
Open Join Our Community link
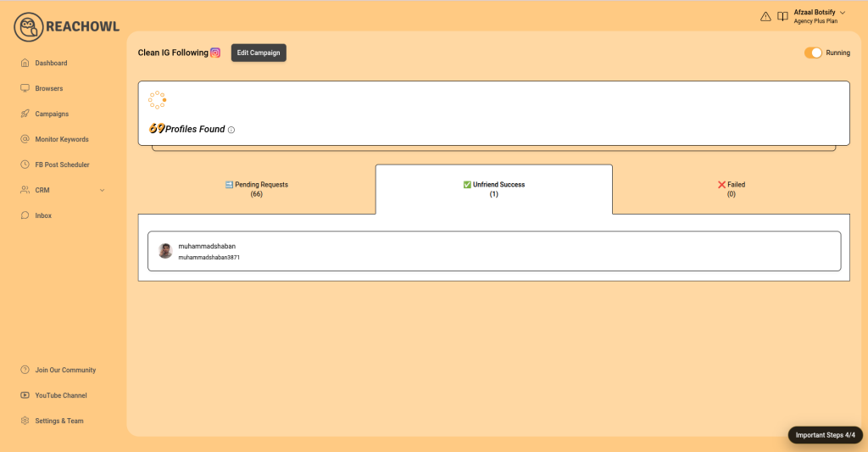coord(64,370)
